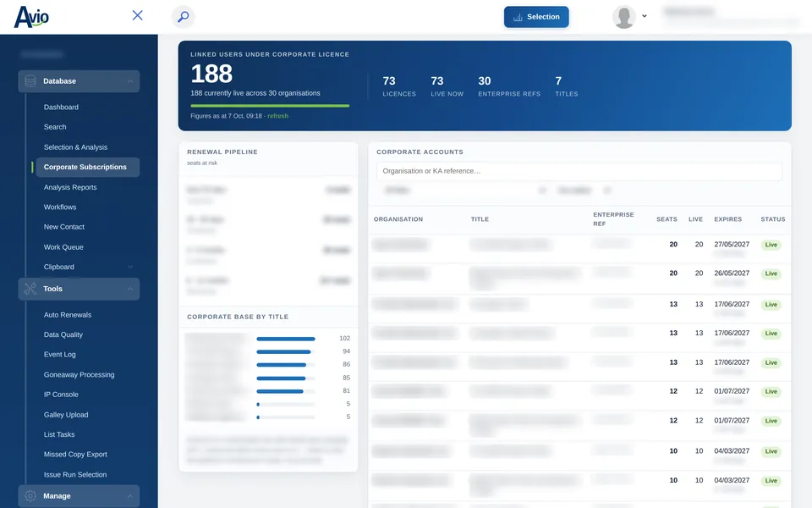This screenshot has height=508, width=812.
Task: Click the user avatar picture
Action: pos(623,17)
